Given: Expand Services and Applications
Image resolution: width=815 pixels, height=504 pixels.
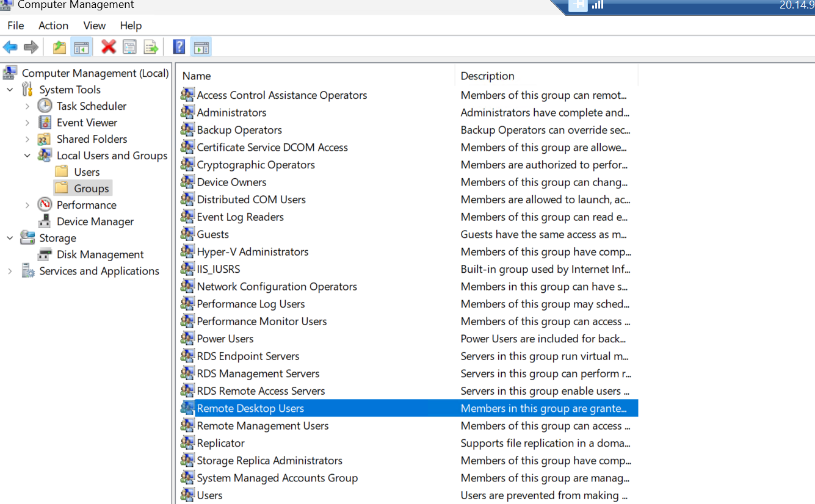Looking at the screenshot, I should [x=10, y=270].
